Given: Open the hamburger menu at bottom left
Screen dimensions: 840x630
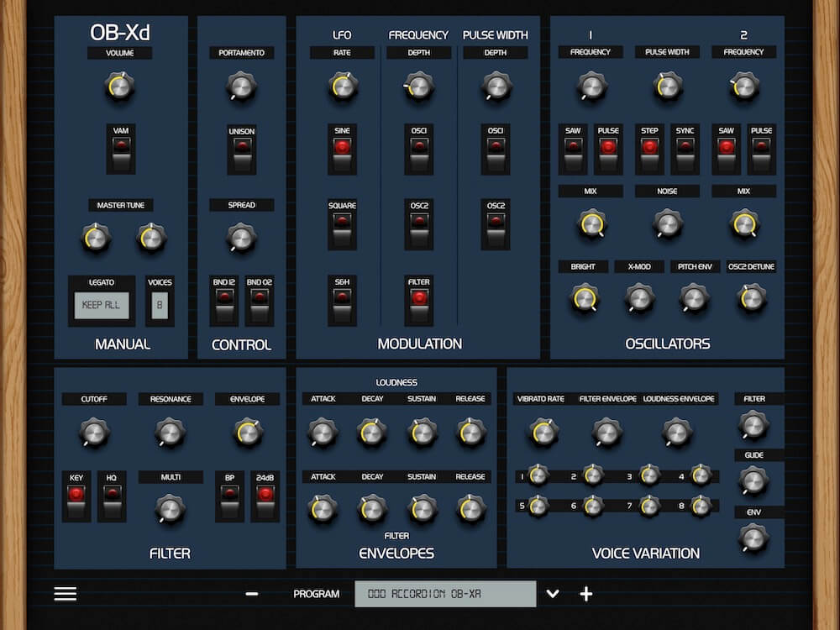Looking at the screenshot, I should coord(65,593).
